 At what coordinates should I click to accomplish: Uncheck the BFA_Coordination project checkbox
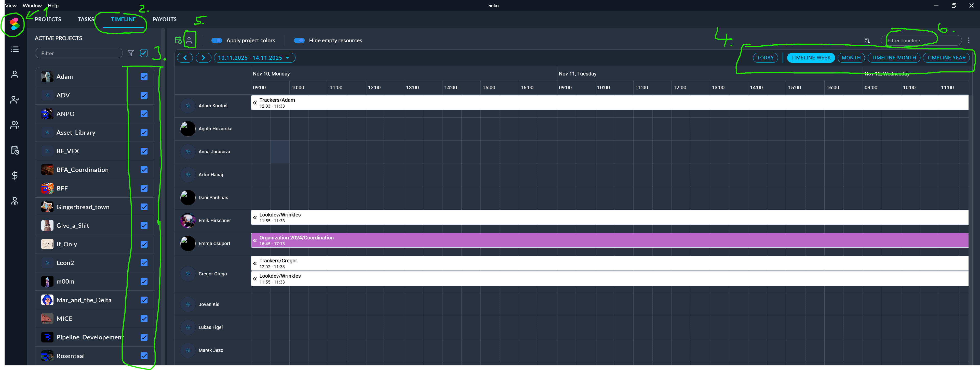pos(144,170)
